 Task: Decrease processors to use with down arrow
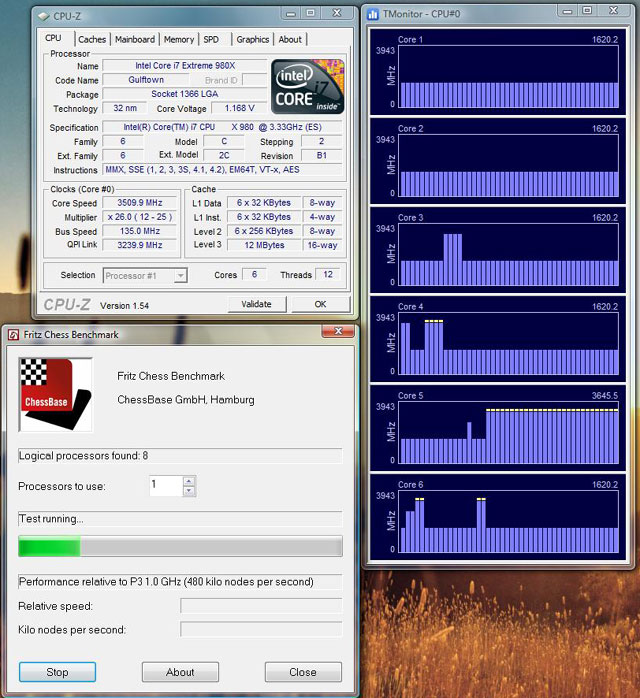click(x=189, y=491)
